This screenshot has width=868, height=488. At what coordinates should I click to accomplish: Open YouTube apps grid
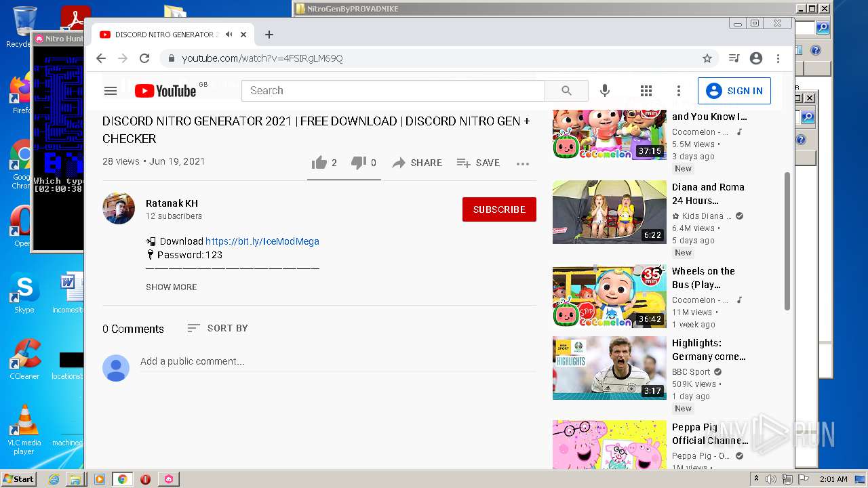click(646, 91)
